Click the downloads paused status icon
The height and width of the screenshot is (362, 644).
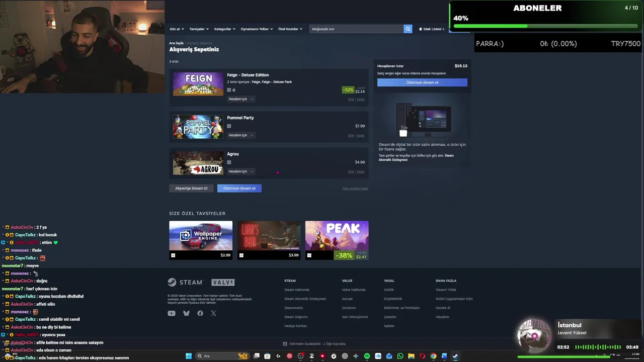tap(285, 344)
